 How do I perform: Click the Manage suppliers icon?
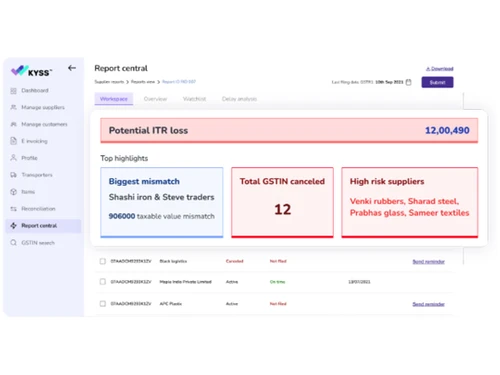[x=13, y=107]
